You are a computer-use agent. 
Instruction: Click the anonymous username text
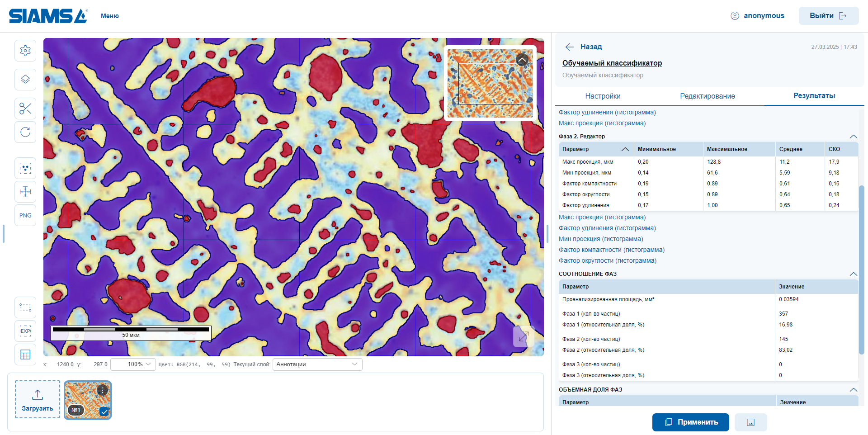(764, 16)
